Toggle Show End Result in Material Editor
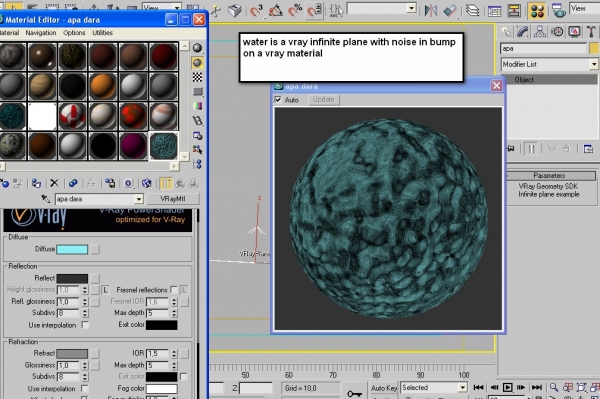600x399 pixels. point(166,184)
